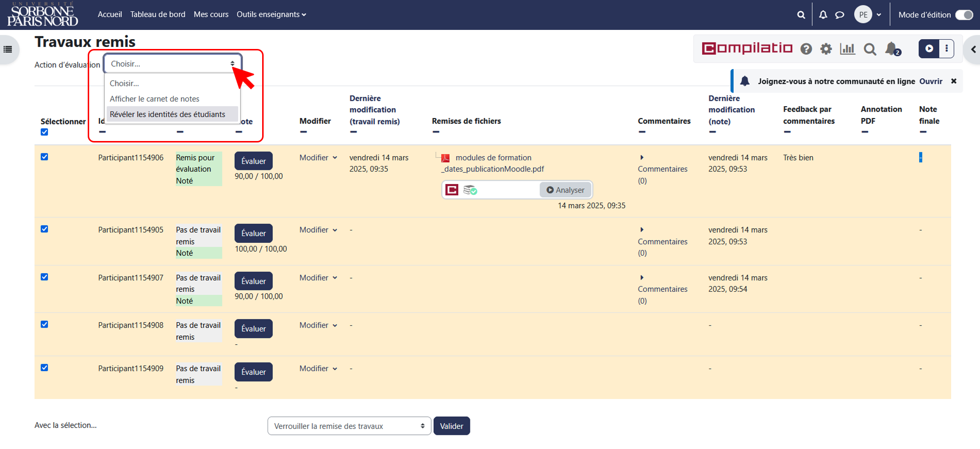
Task: Click Évaluer button for Participant1154908
Action: point(253,329)
